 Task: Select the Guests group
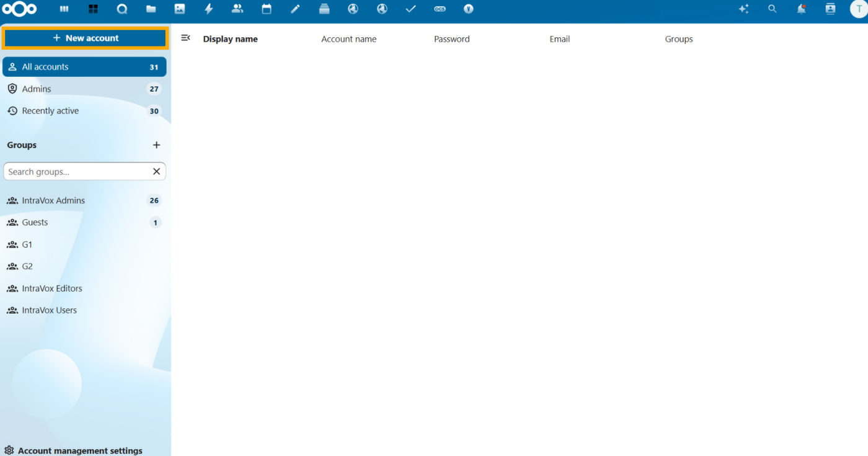[x=84, y=222]
